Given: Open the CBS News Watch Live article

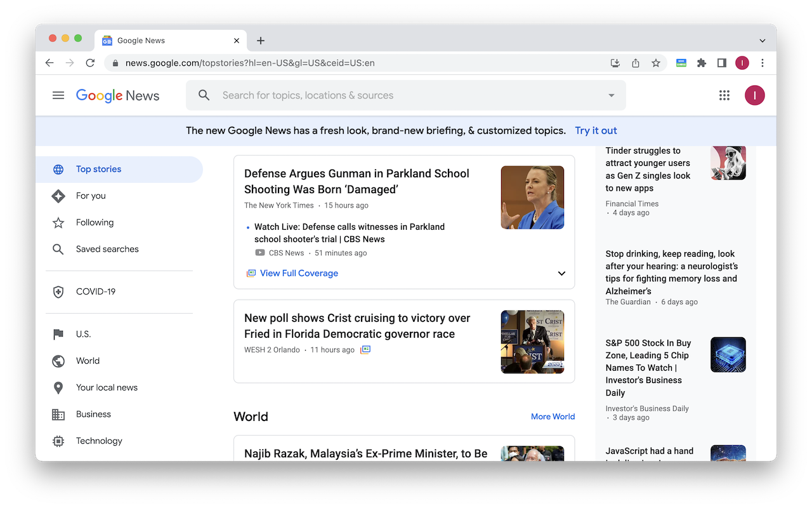Looking at the screenshot, I should coord(350,233).
